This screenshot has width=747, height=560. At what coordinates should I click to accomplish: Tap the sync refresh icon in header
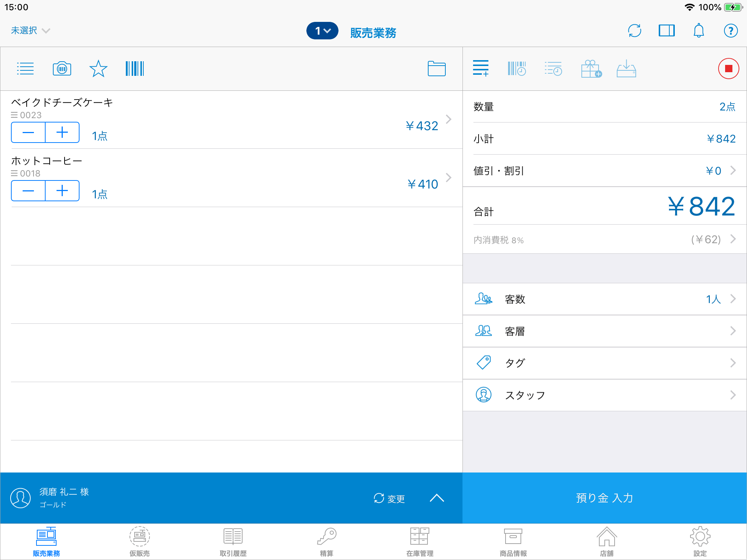pos(635,31)
